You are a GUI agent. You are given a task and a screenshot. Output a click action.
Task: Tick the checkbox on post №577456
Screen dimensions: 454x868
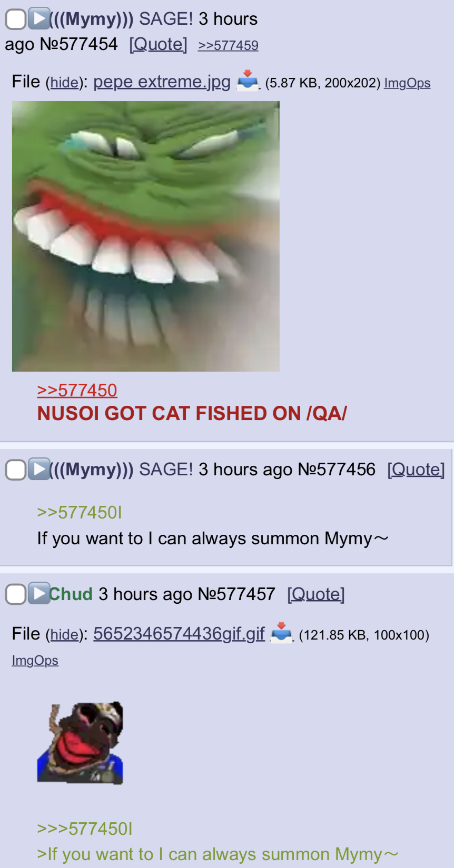pyautogui.click(x=16, y=470)
